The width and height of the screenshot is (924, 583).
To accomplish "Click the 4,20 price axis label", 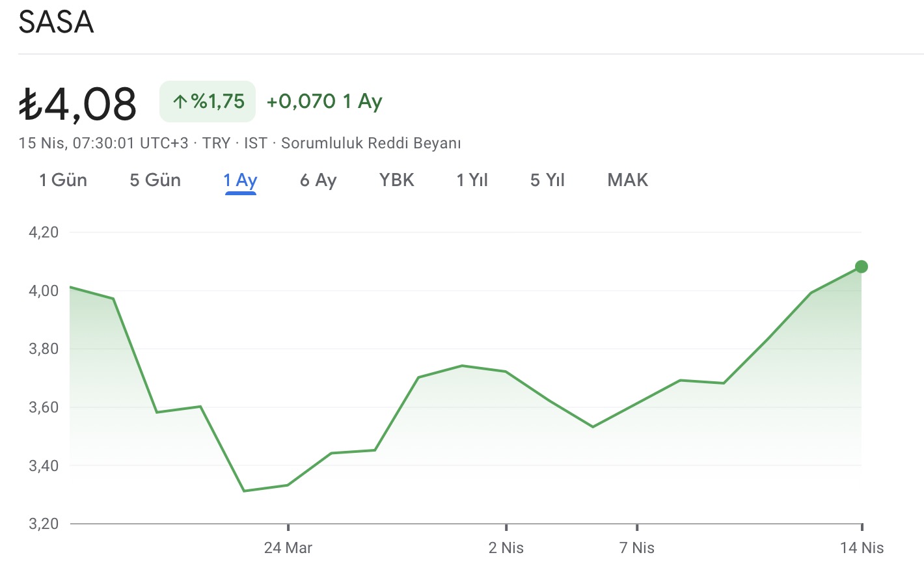I will [44, 232].
